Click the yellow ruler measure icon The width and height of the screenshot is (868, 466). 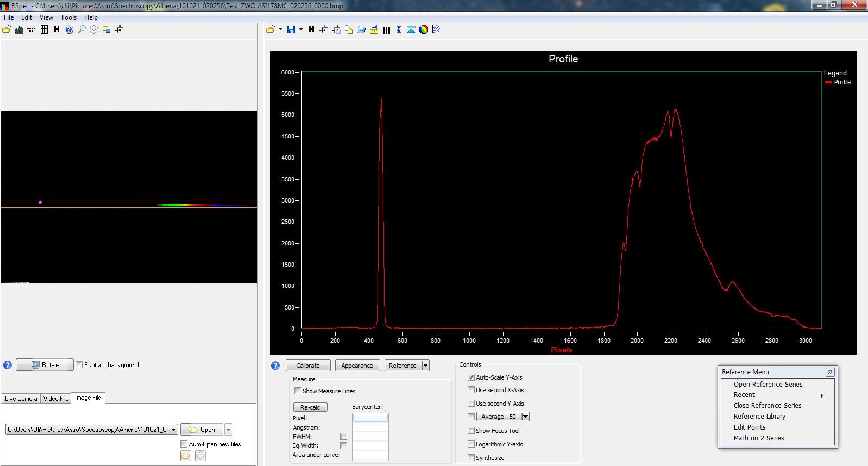point(374,29)
